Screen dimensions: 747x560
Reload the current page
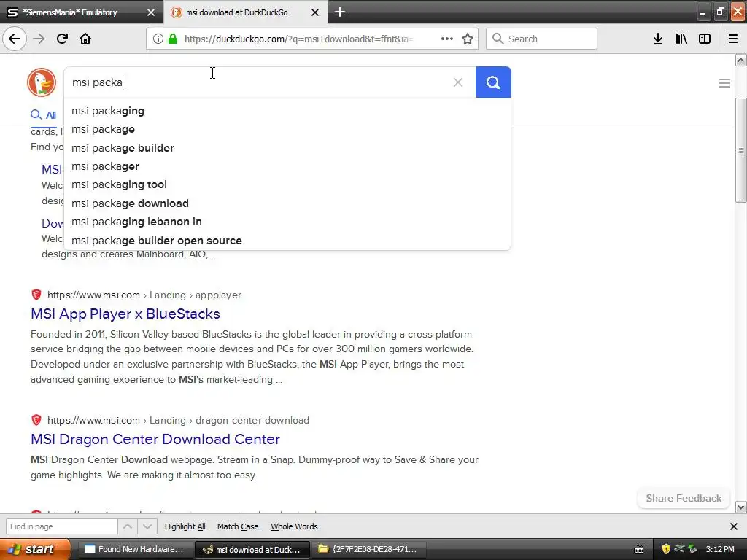62,39
